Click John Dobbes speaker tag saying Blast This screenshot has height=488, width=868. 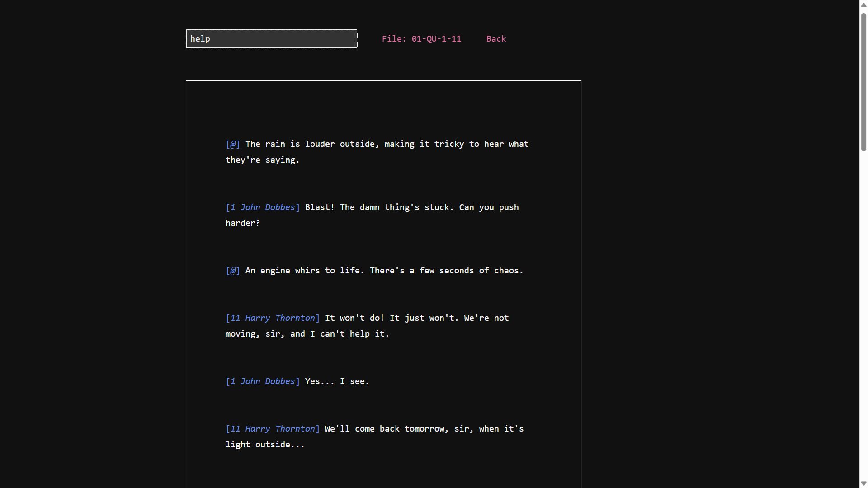point(262,207)
